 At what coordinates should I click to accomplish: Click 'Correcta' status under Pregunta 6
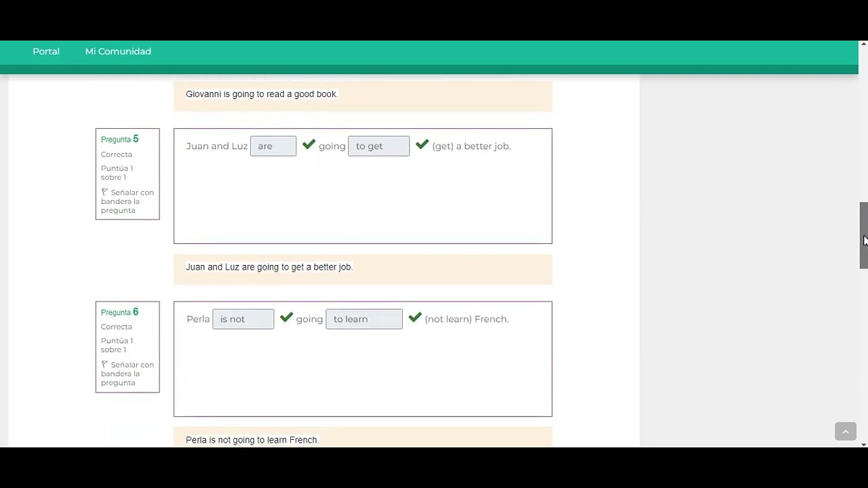[117, 327]
